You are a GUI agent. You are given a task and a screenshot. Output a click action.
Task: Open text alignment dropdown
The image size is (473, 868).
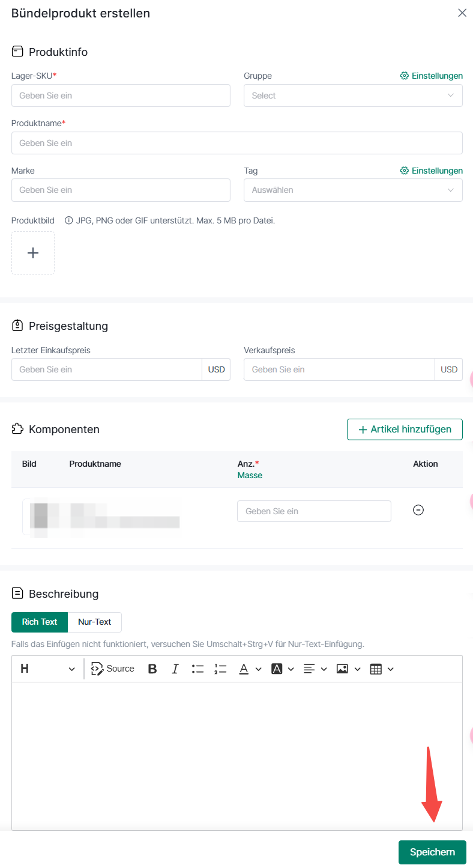315,669
